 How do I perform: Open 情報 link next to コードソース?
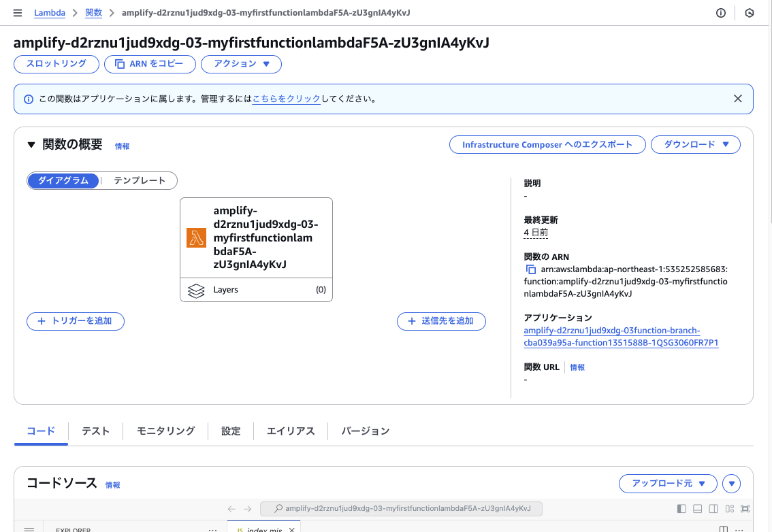pyautogui.click(x=113, y=485)
